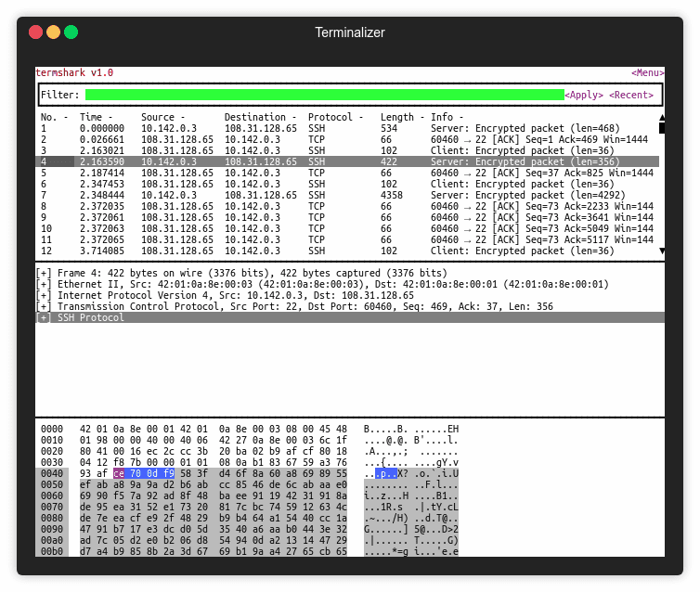Select packet 6 at time 2.347453
This screenshot has width=700, height=592.
click(347, 185)
